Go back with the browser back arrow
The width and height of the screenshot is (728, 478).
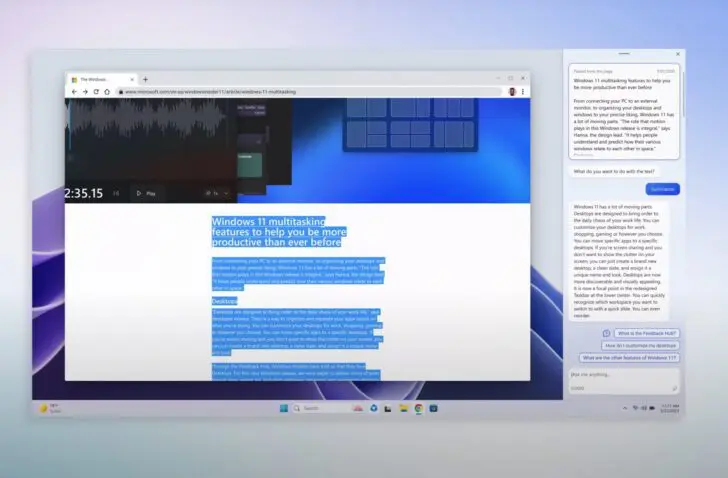74,92
